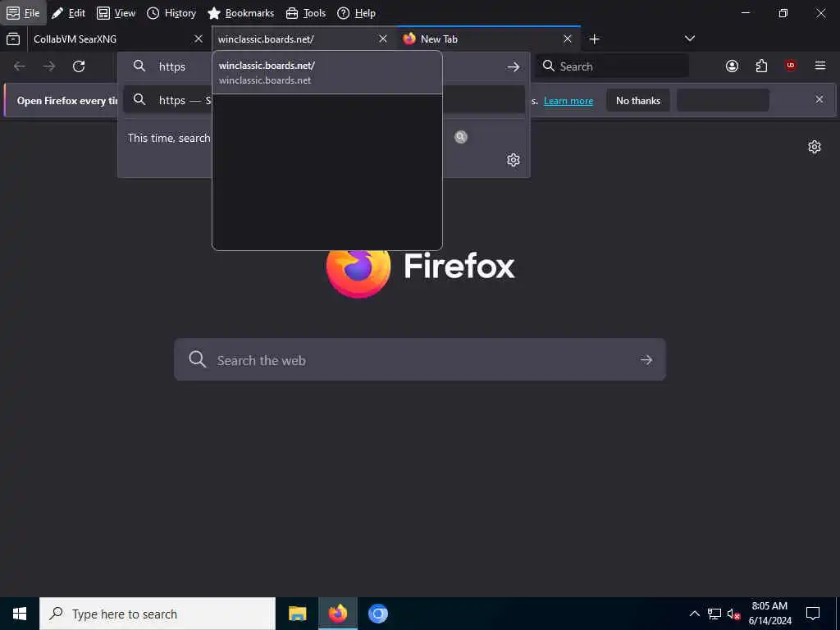
Task: Open the network tray icon
Action: click(714, 614)
